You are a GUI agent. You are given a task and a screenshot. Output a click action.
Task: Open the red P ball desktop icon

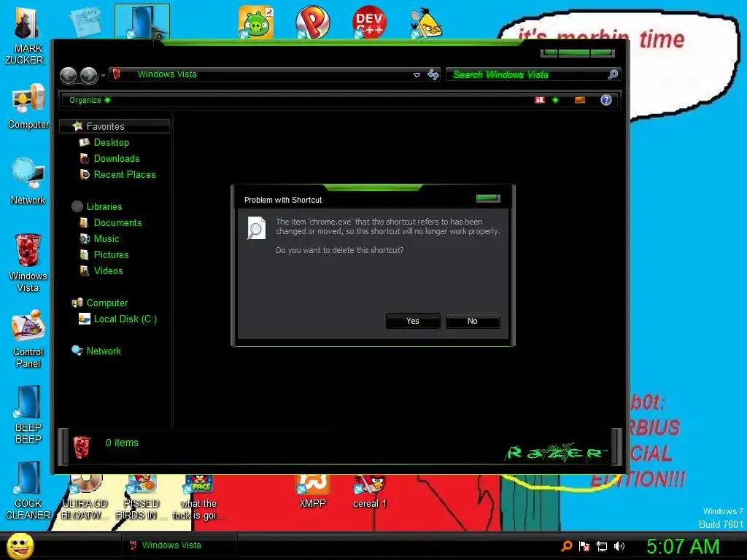tap(312, 22)
